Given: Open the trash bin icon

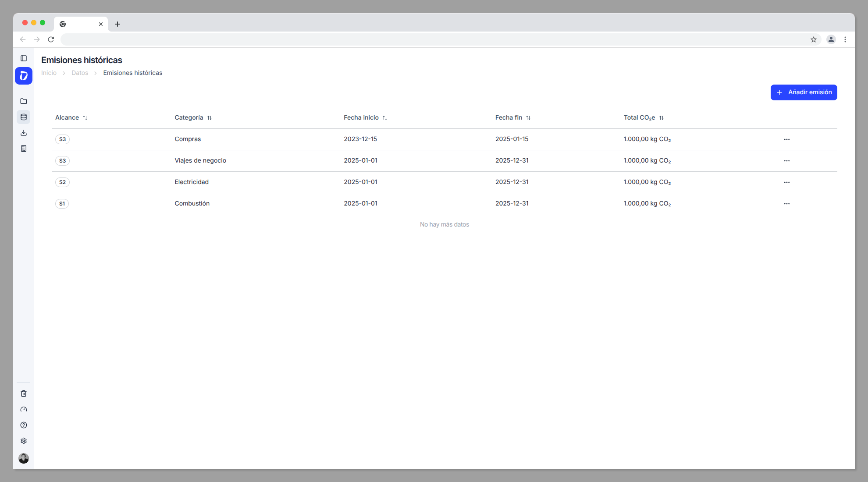Looking at the screenshot, I should 24,393.
